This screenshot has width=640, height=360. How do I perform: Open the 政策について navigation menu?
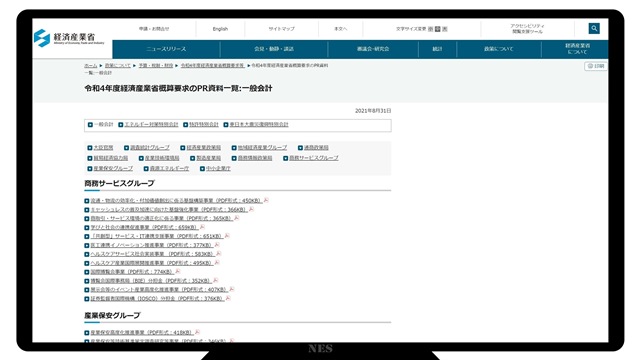coord(499,49)
